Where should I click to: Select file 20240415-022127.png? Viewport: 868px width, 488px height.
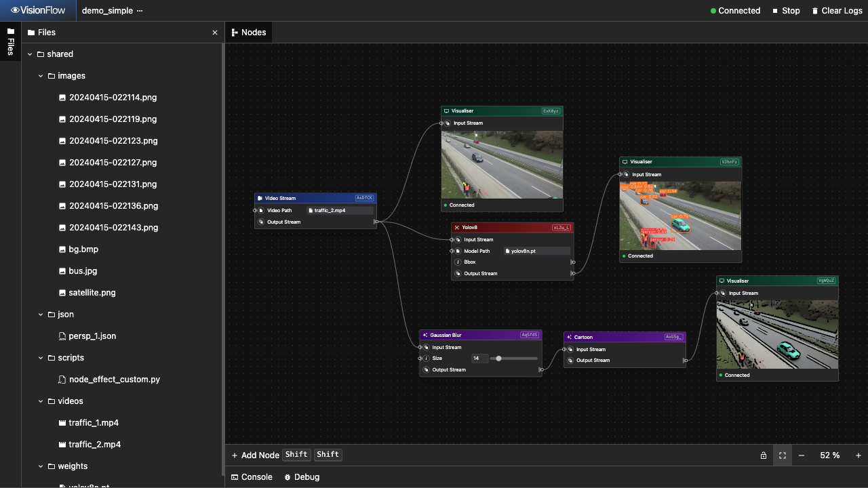click(108, 163)
